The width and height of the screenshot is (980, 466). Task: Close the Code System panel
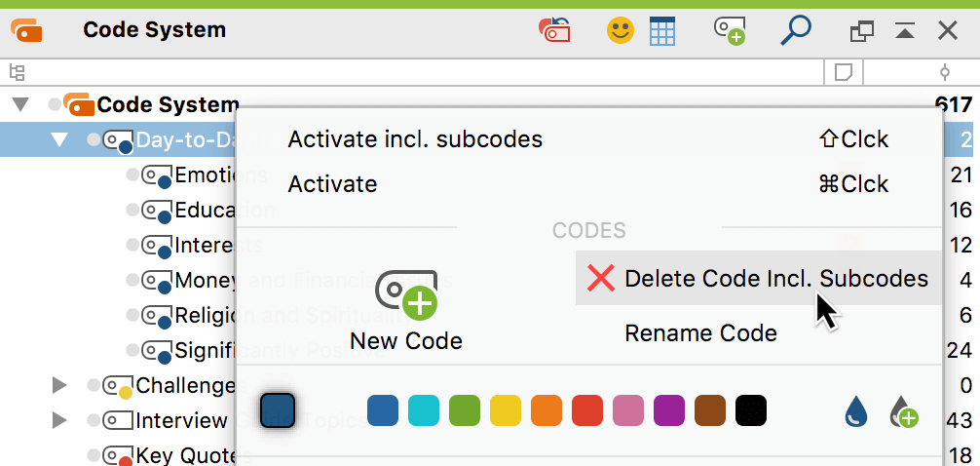(948, 30)
